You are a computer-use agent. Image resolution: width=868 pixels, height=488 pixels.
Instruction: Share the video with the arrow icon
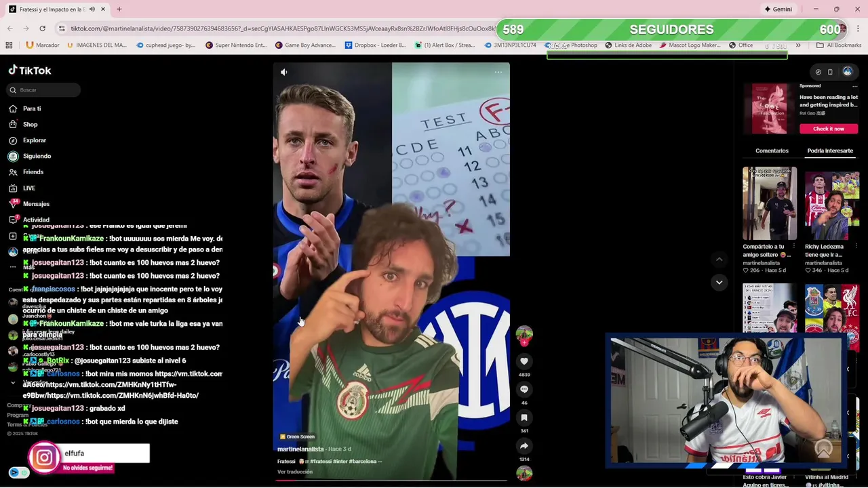[x=524, y=446]
